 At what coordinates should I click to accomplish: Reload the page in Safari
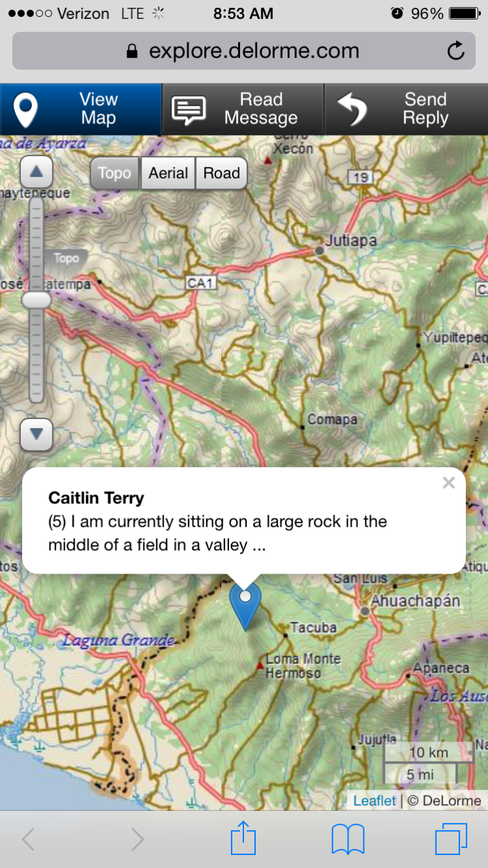pyautogui.click(x=455, y=50)
